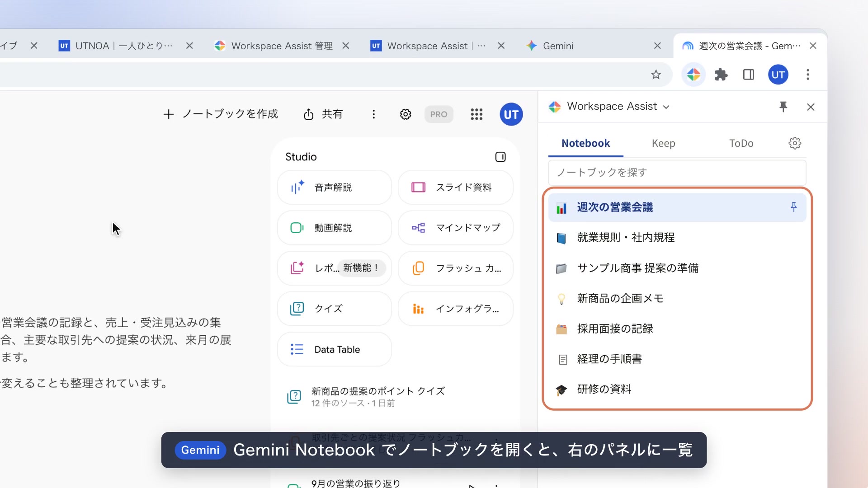Open サンプル商事 提案の準備 notebook
Screen dimensions: 868x488
click(x=677, y=268)
